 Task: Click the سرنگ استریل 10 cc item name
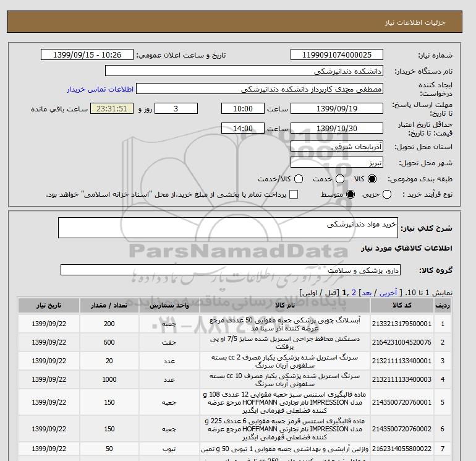tap(285, 380)
